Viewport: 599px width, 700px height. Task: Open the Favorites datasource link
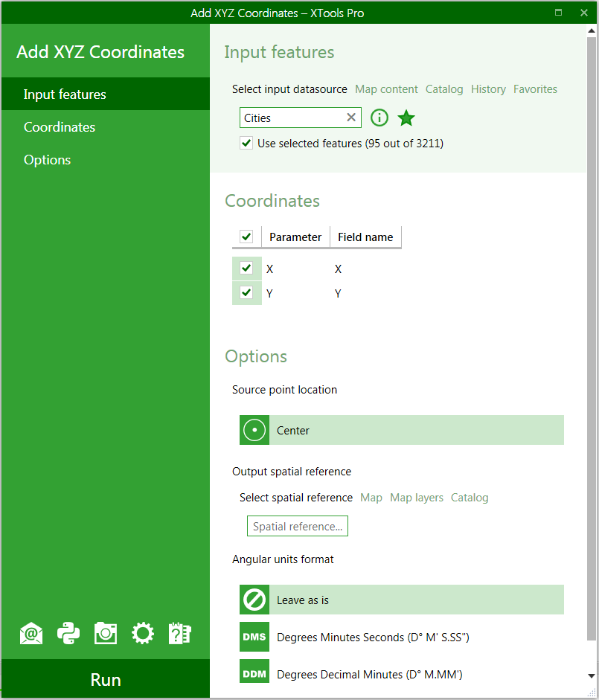pyautogui.click(x=535, y=89)
